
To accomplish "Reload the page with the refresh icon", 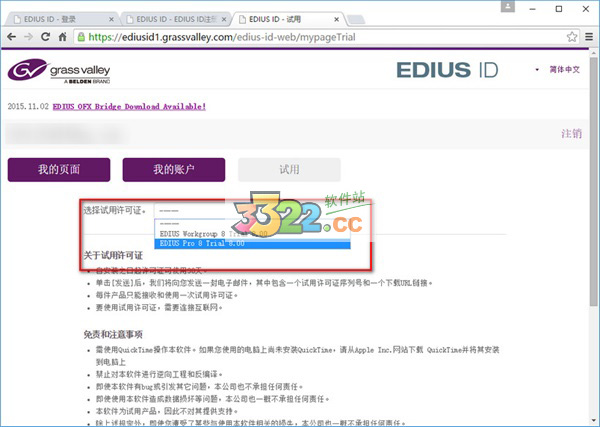I will click(46, 37).
